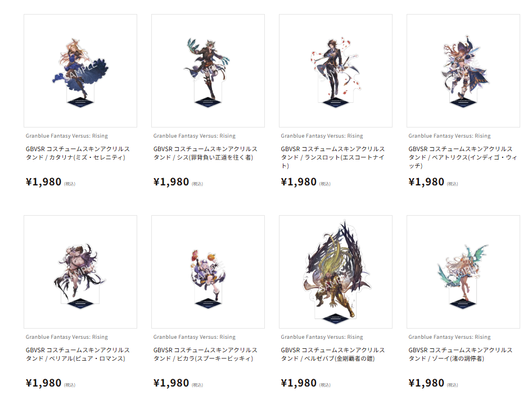The width and height of the screenshot is (532, 400).
Task: Open the Beatrix Indigo Witch stand image
Action: [x=463, y=71]
